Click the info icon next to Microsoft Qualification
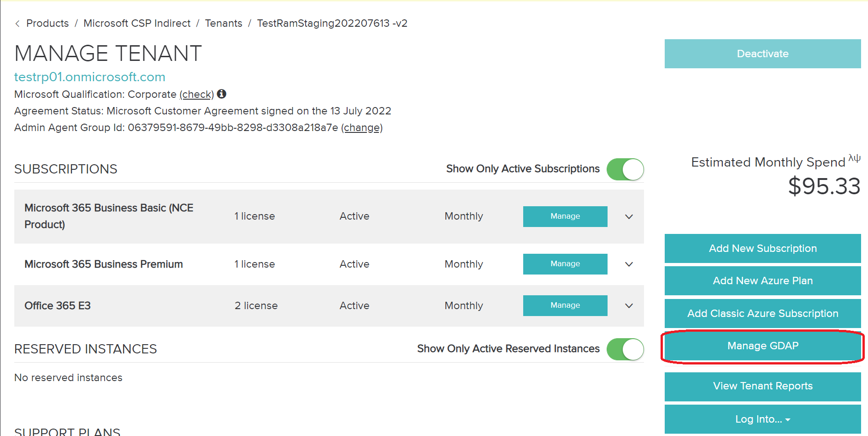Screen dimensions: 868x436 tap(222, 94)
